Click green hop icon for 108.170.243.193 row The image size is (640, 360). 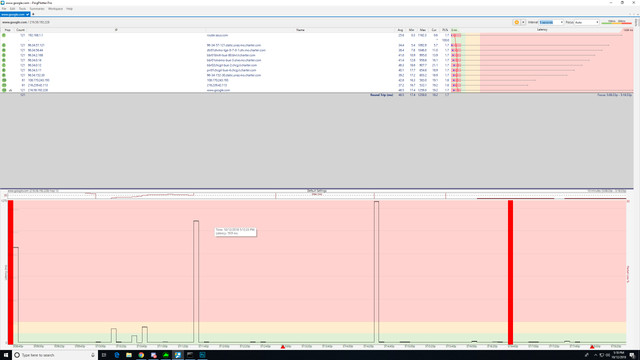4,80
